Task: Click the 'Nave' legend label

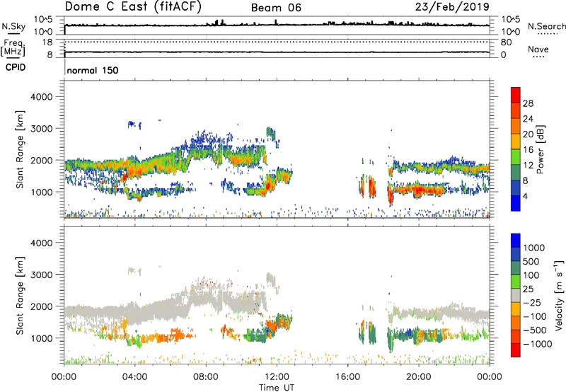Action: click(x=538, y=49)
